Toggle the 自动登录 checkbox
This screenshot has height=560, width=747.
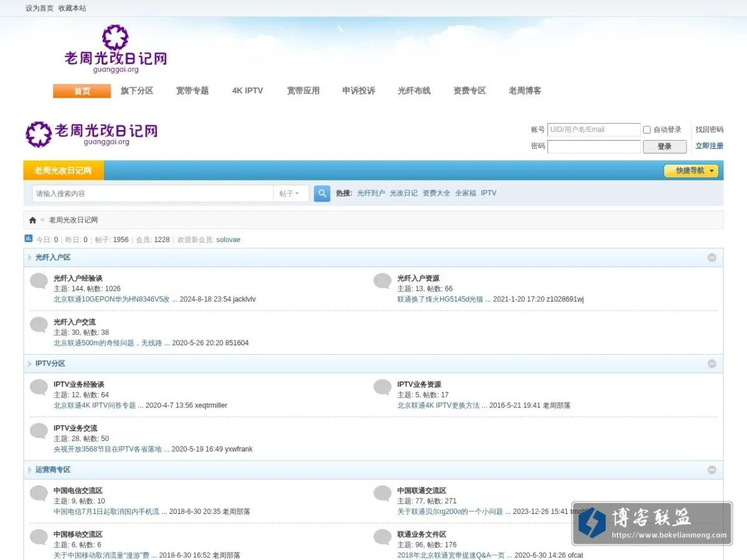click(x=647, y=130)
